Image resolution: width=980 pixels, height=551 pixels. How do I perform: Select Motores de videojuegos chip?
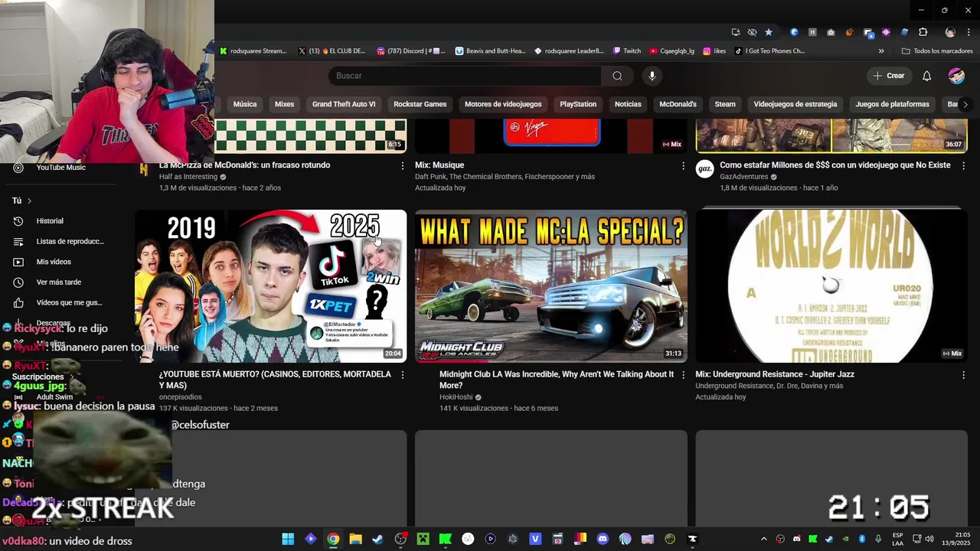click(503, 104)
